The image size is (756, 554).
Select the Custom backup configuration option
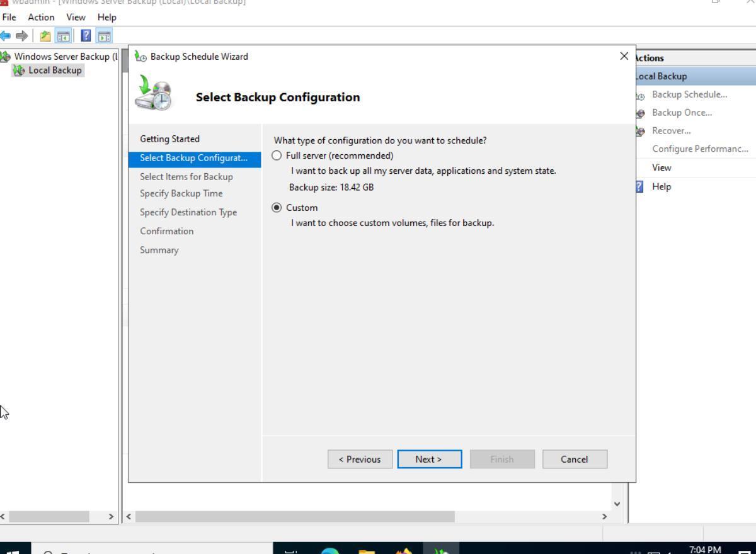[277, 208]
